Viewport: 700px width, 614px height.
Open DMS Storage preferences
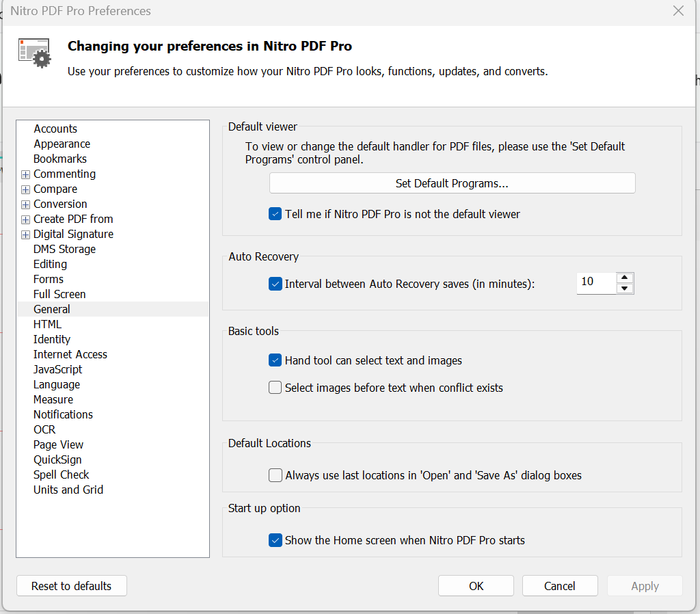[65, 249]
